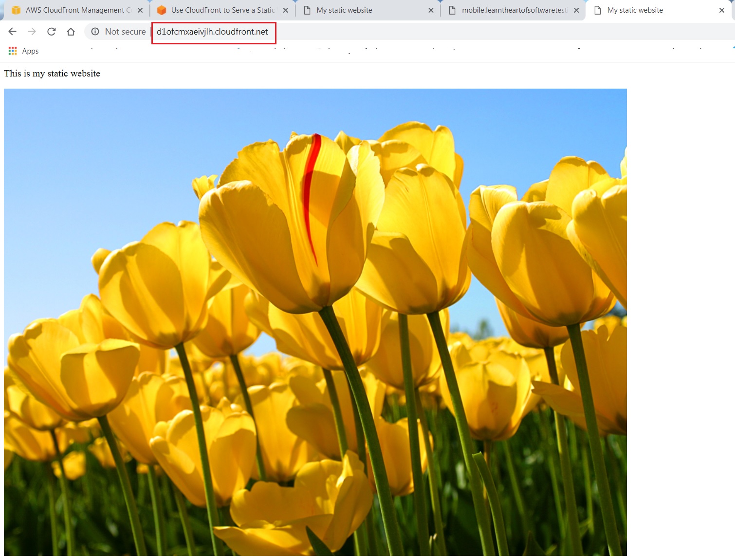735x560 pixels.
Task: Open the mobile.learntheartofsoftwaretesting tab
Action: (x=514, y=10)
